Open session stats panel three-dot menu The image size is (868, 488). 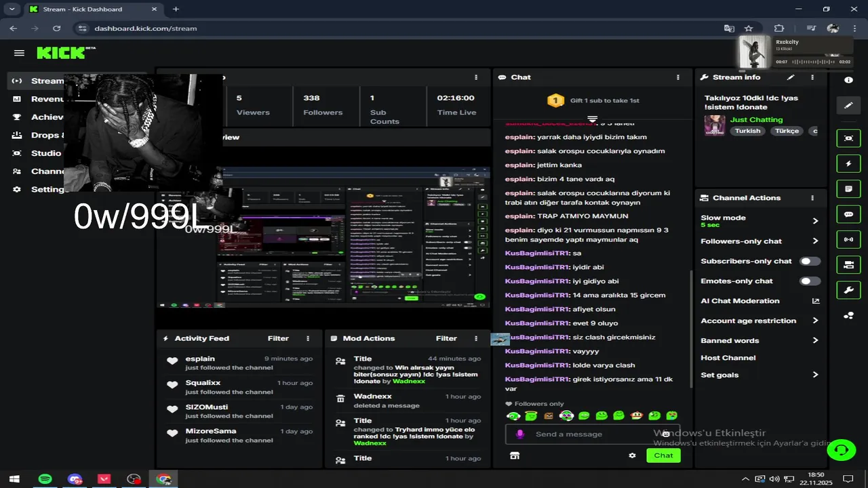(476, 77)
